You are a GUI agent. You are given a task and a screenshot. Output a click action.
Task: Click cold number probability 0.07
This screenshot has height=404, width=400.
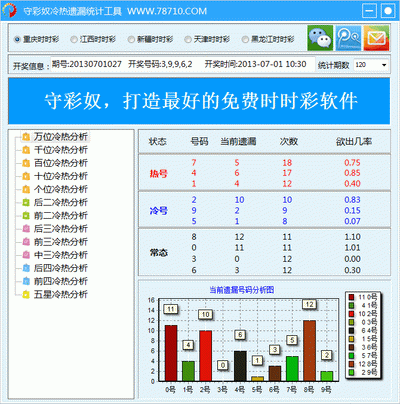click(352, 221)
